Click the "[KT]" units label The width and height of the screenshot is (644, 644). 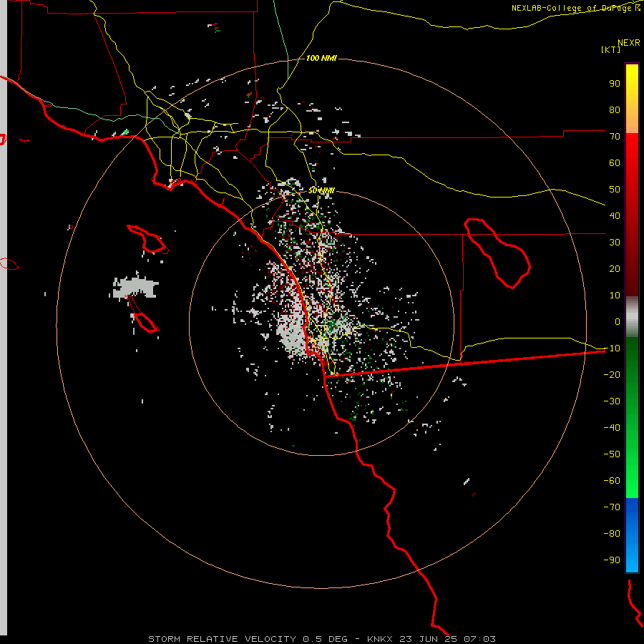tap(611, 49)
